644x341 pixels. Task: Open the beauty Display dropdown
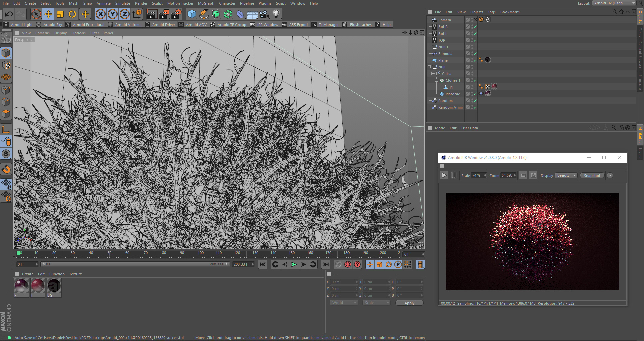point(566,176)
